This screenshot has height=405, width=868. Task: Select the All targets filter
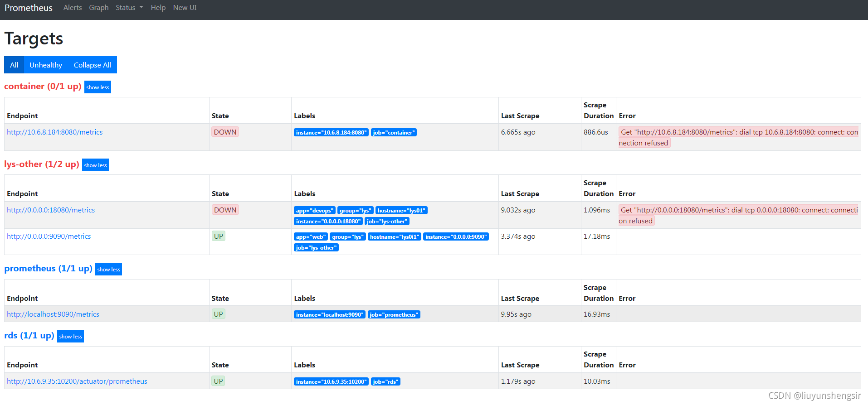pyautogui.click(x=14, y=65)
